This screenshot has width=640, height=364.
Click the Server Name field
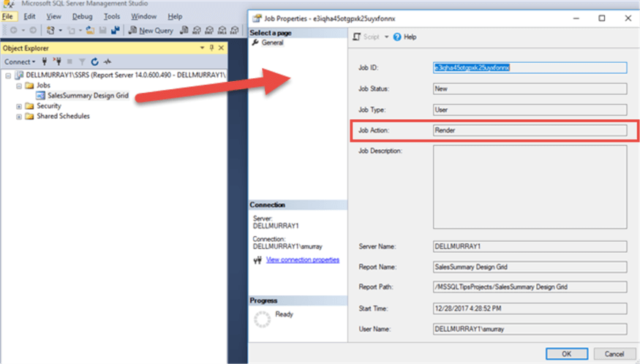pyautogui.click(x=530, y=246)
